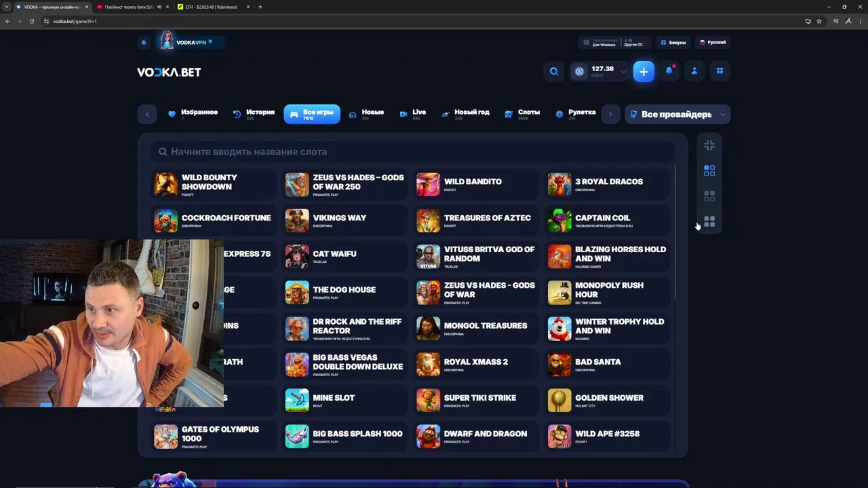The image size is (868, 488).
Task: Switch to the third grid layout icon
Action: (x=709, y=197)
